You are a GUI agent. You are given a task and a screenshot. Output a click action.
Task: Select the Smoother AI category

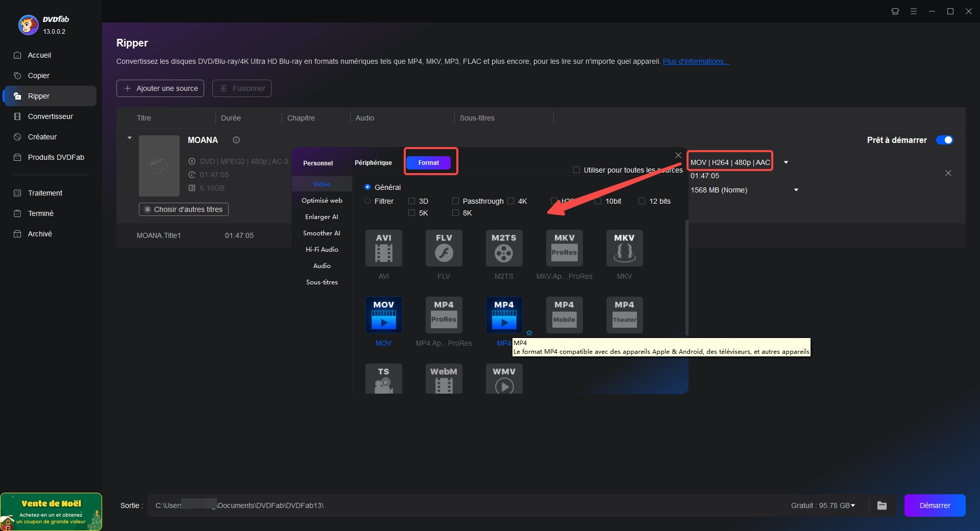322,233
